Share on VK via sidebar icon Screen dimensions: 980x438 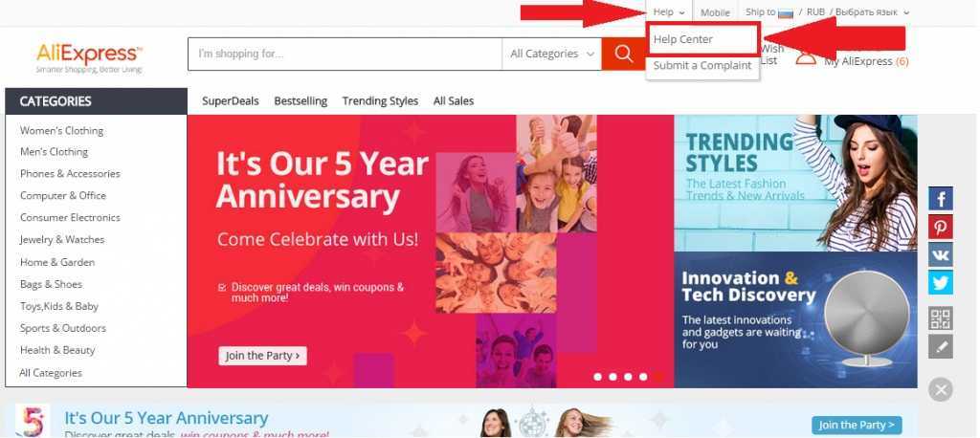click(941, 255)
